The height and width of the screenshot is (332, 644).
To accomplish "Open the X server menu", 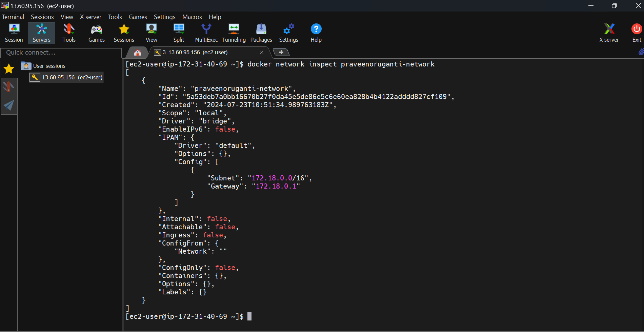I will click(x=90, y=17).
